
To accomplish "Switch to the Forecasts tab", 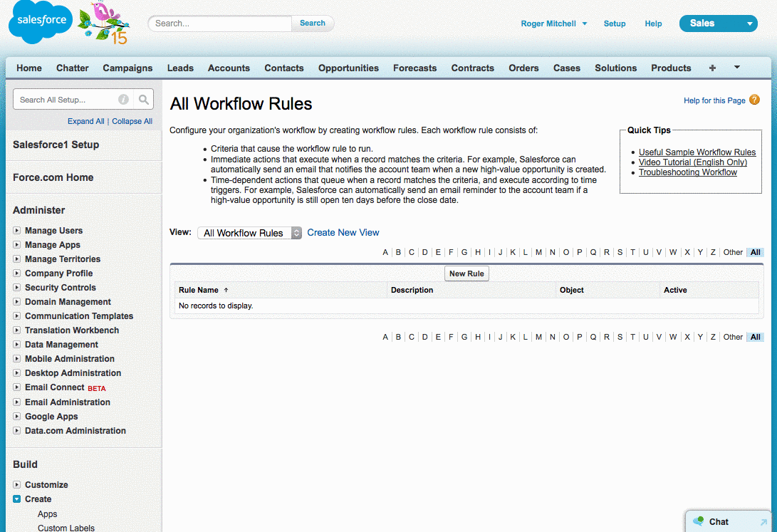I will pos(414,68).
